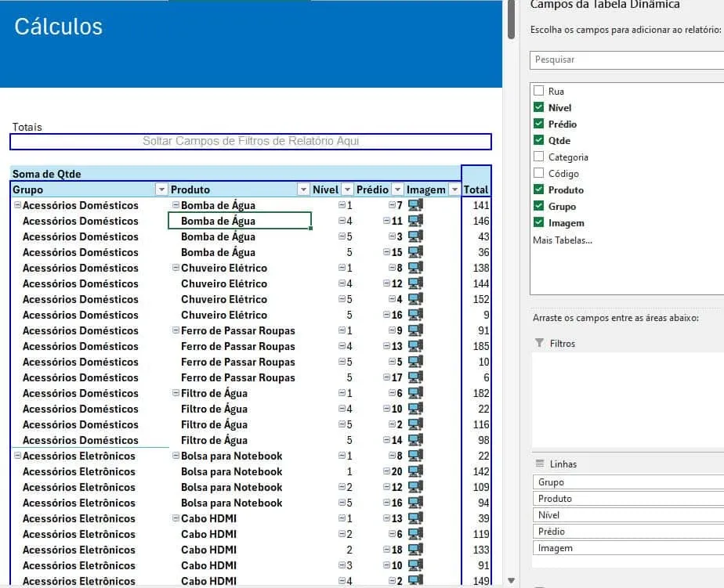Screen dimensions: 724x588
Task: Collapse Nível 4 in Bomba de Água
Action: tap(342, 221)
